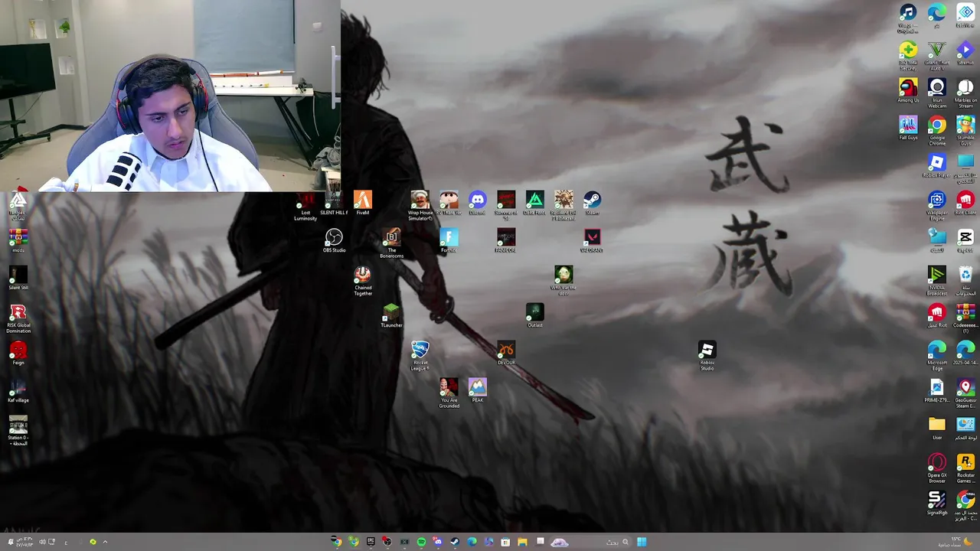Image resolution: width=980 pixels, height=551 pixels.
Task: Open Marbles on Stream icon
Action: (x=965, y=93)
